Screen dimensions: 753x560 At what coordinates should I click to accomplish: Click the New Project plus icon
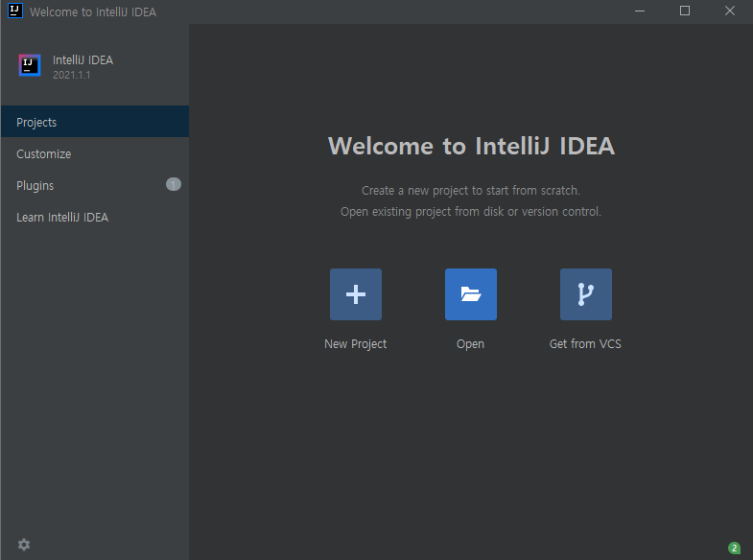[x=355, y=294]
